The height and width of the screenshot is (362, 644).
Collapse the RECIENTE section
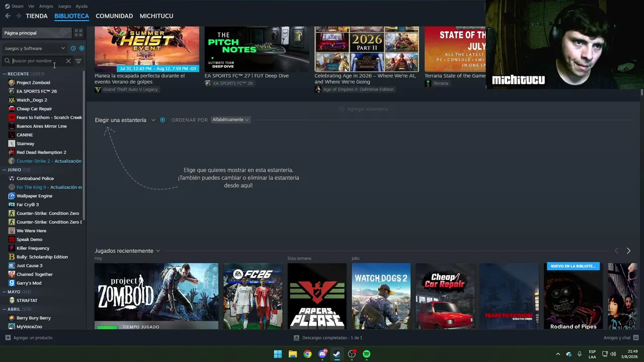click(4, 74)
